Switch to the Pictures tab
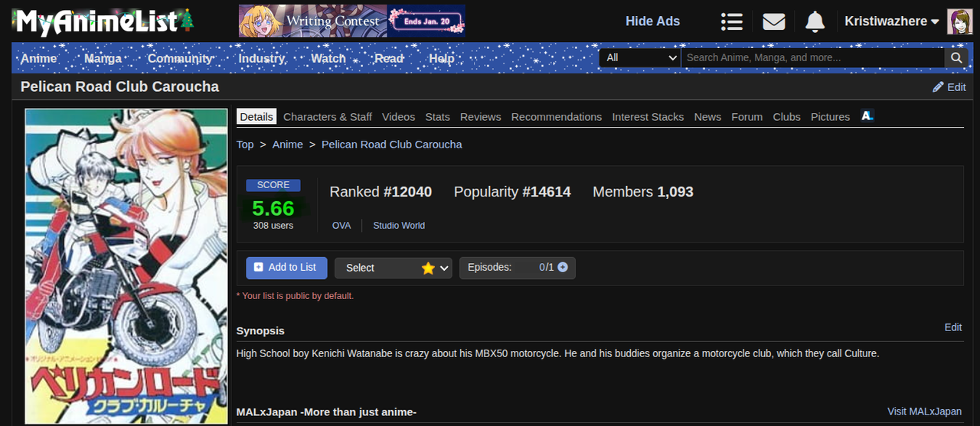This screenshot has width=980, height=426. point(830,116)
